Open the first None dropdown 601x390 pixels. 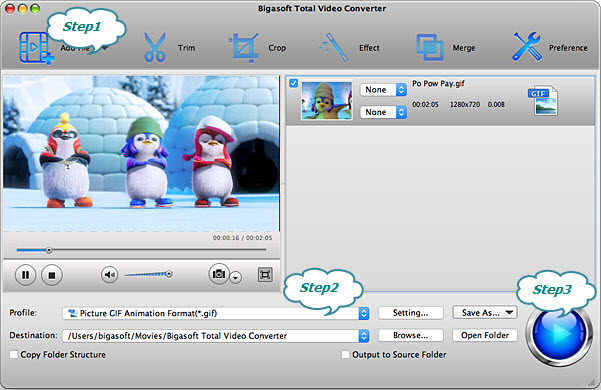pyautogui.click(x=383, y=90)
